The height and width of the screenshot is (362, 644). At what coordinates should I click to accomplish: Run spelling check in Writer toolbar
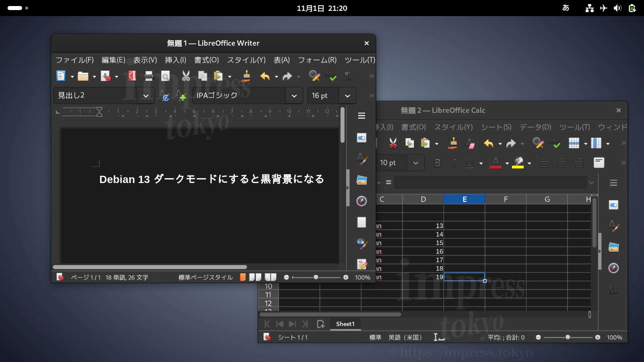pyautogui.click(x=331, y=76)
